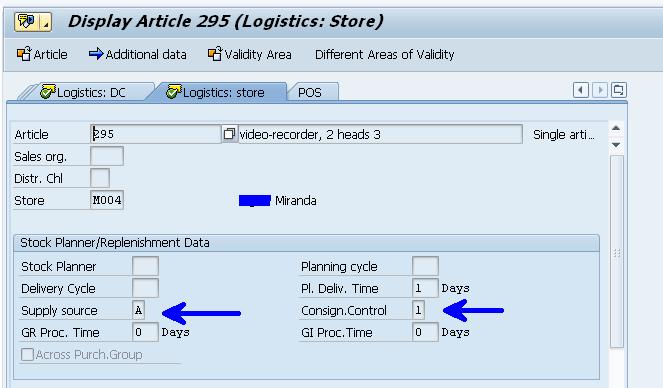This screenshot has width=663, height=388.
Task: Click the Delivery Cycle field
Action: pos(145,289)
